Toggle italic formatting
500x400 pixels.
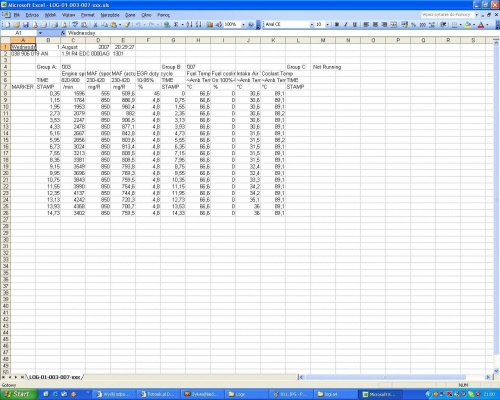[346, 25]
